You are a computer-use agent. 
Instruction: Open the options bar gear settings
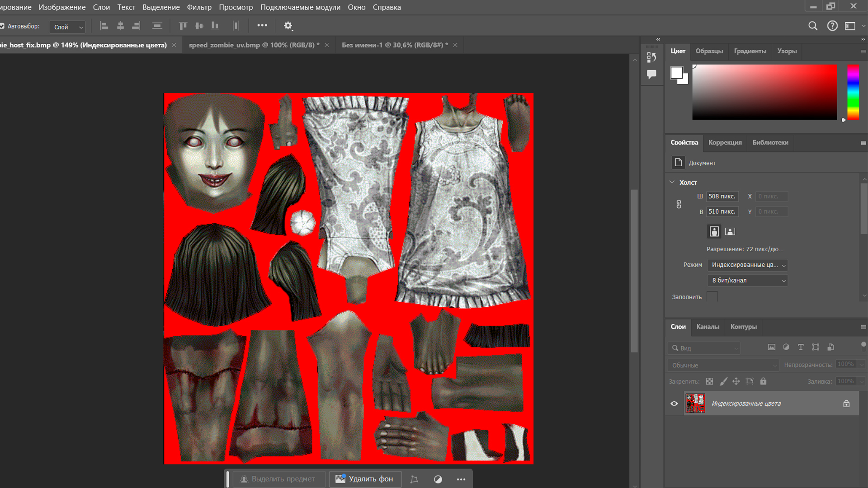(x=288, y=26)
